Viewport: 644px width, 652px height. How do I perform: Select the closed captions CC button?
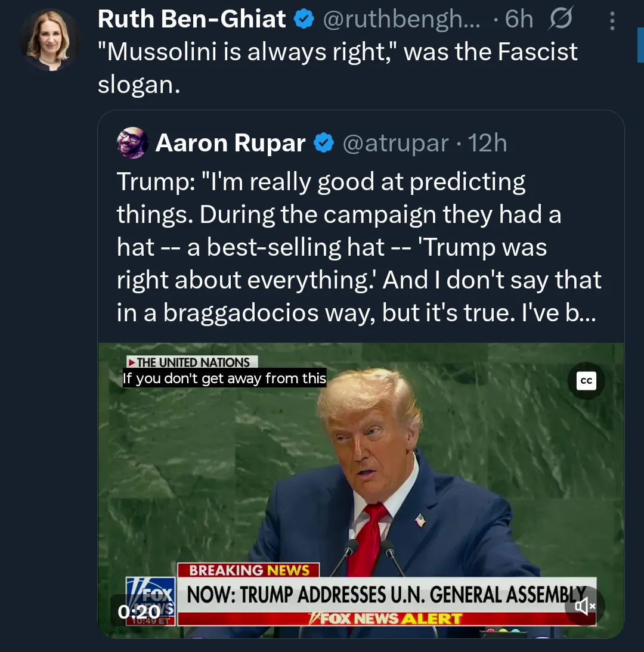pyautogui.click(x=586, y=381)
